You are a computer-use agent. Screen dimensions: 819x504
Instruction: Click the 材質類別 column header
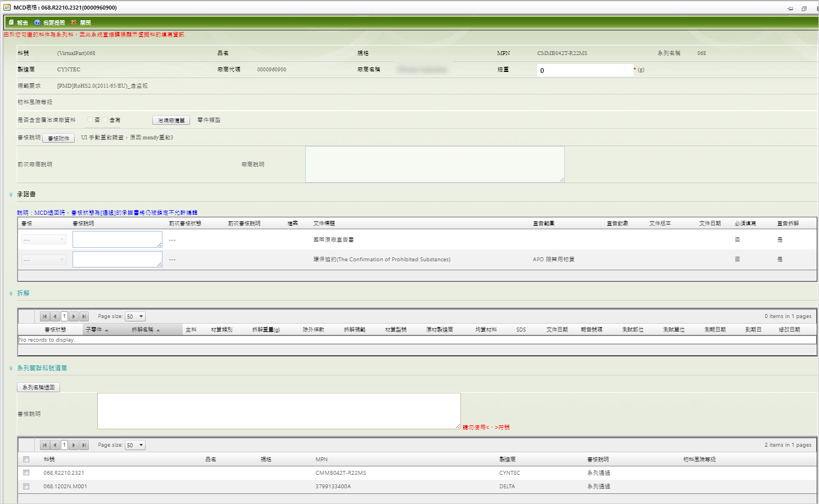[221, 330]
